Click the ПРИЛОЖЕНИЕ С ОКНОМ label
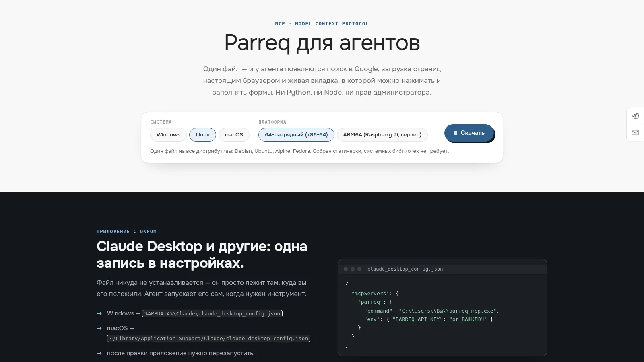 (x=127, y=232)
